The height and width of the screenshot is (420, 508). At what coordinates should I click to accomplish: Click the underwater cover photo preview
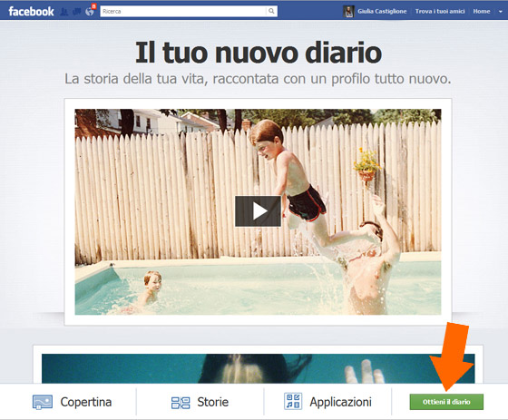pos(259,368)
